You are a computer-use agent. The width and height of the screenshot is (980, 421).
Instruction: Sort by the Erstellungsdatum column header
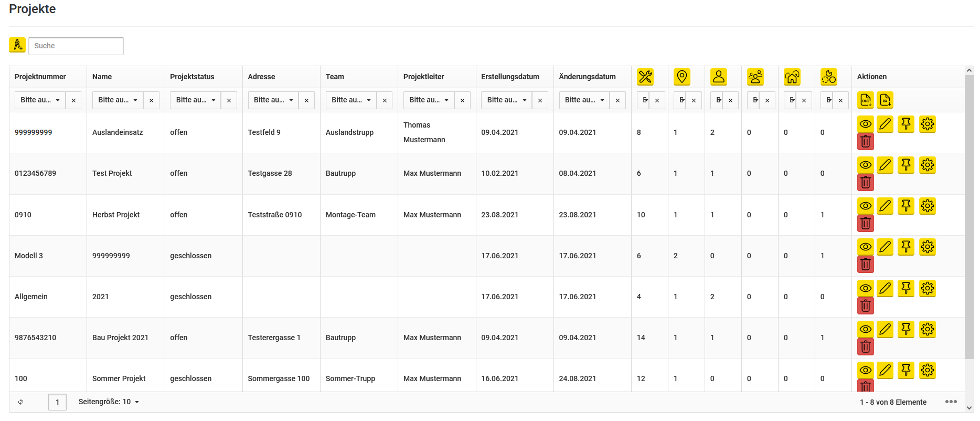(510, 77)
